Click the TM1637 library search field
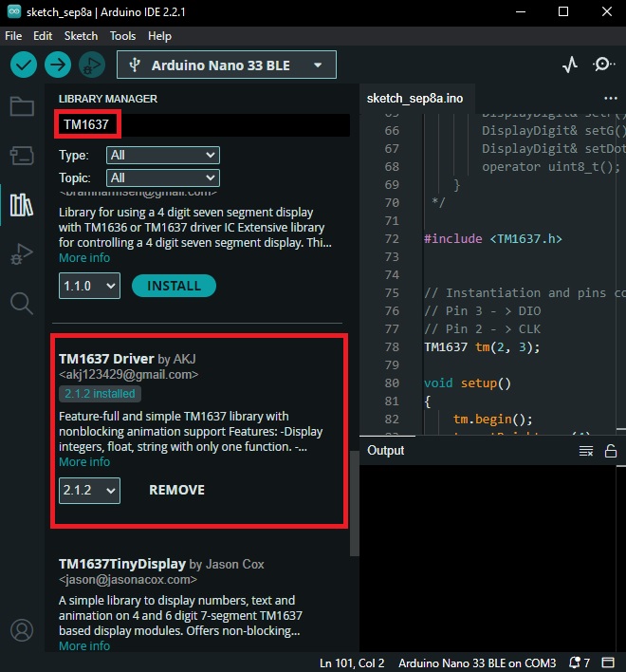 [202, 124]
